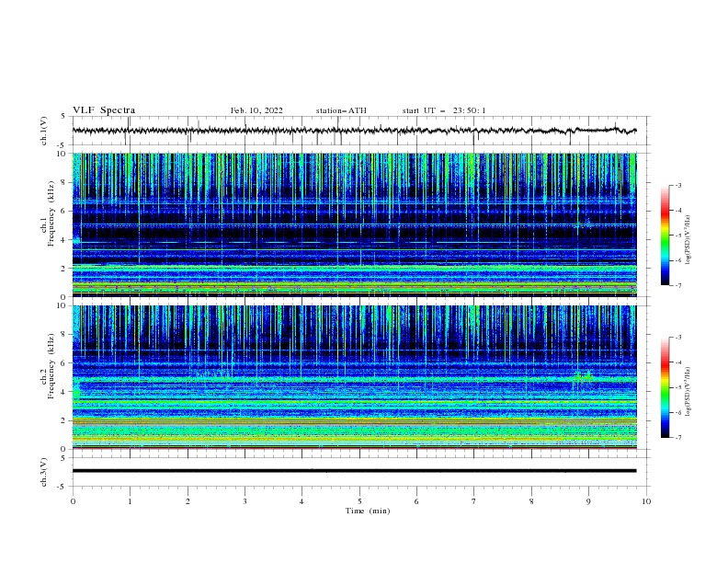This screenshot has height=563, width=728.
Task: Click the "1" tick on the time axis
Action: point(130,501)
